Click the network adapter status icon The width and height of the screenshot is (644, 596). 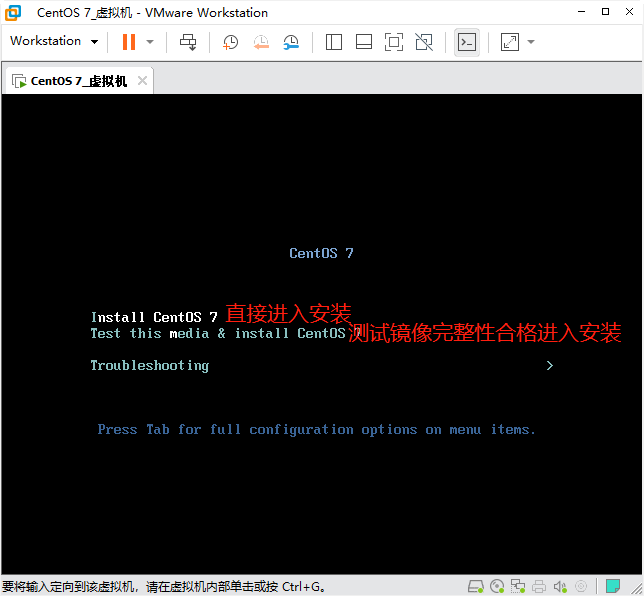pyautogui.click(x=518, y=586)
